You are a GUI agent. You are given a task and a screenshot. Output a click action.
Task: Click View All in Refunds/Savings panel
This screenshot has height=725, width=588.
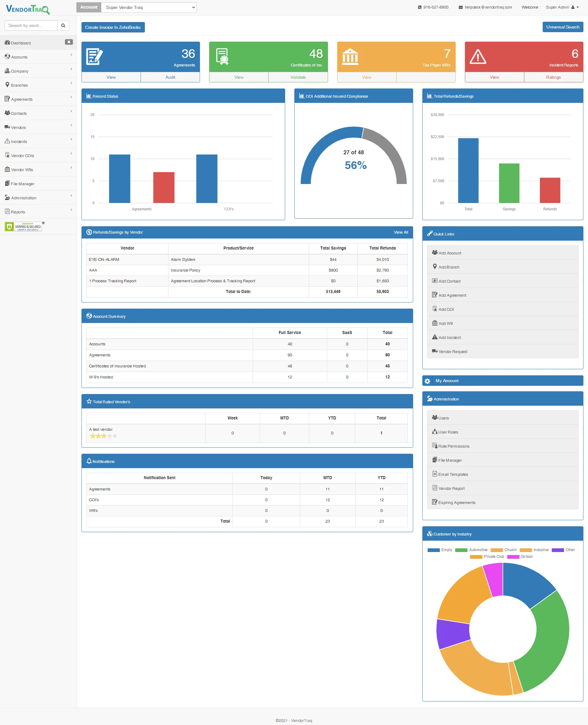point(401,232)
